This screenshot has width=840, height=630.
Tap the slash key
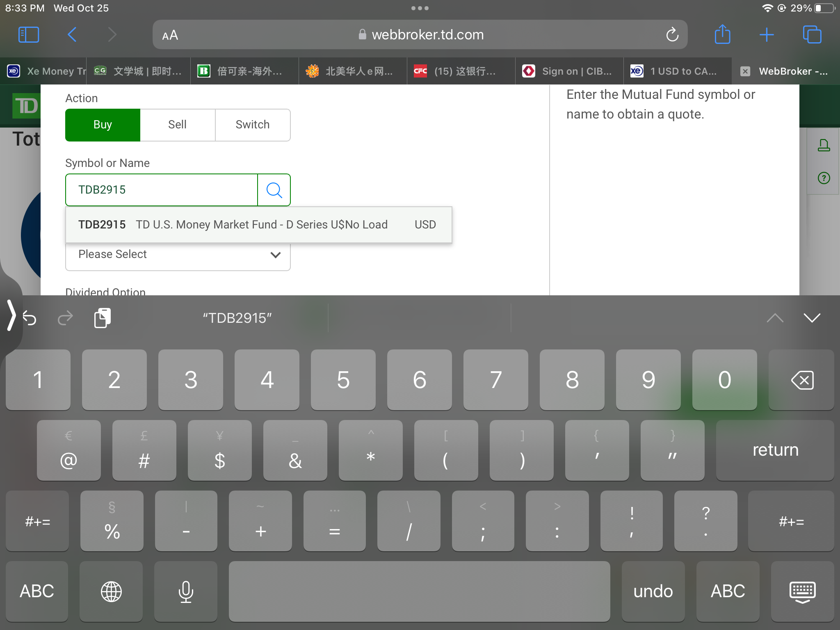[409, 521]
